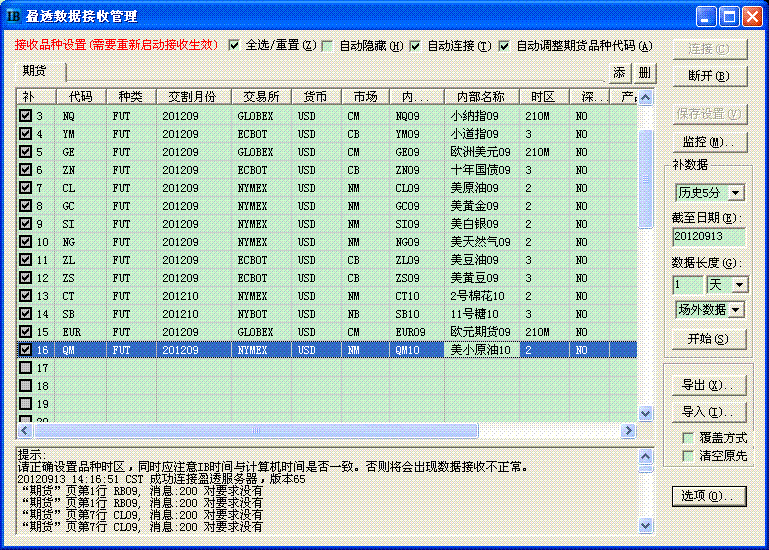
Task: Click the table's horizontal scrollbar left arrow
Action: pos(24,430)
